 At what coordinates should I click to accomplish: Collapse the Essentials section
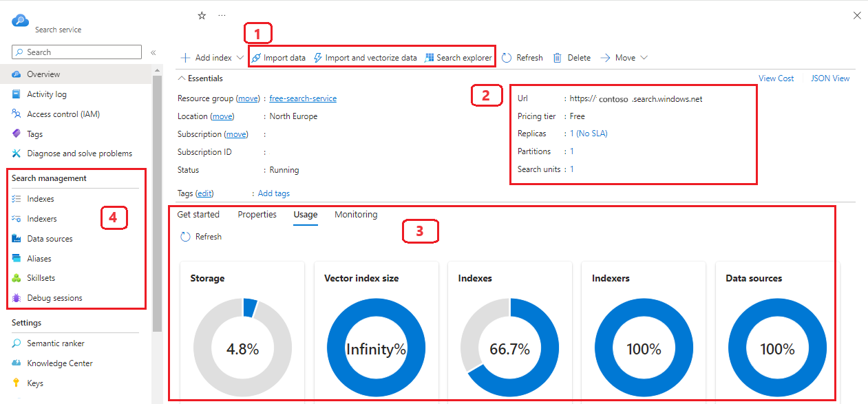pyautogui.click(x=200, y=78)
